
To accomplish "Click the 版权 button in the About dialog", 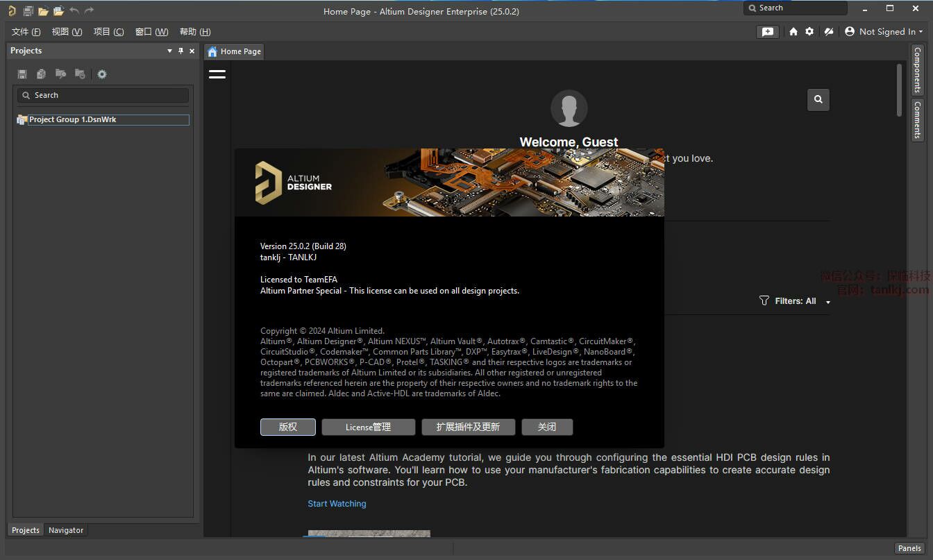I will (288, 427).
